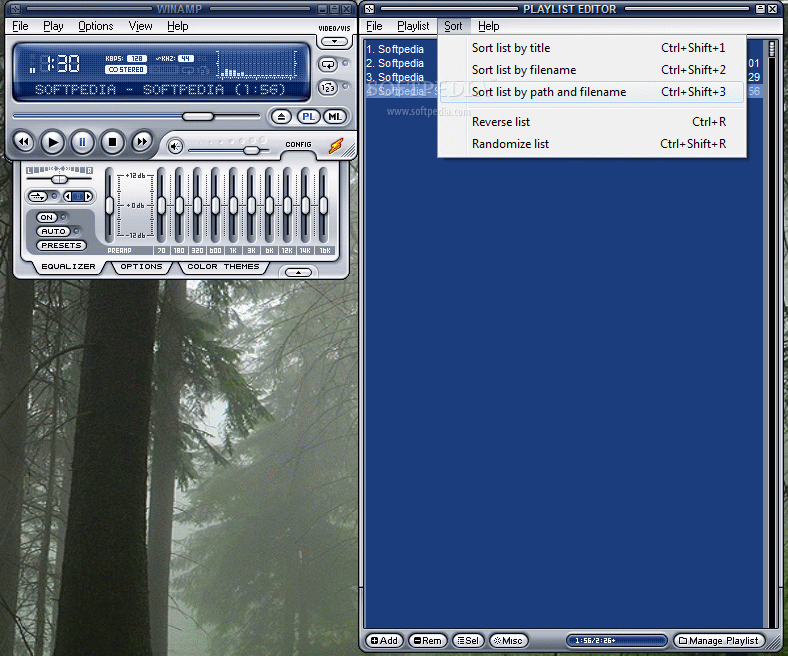Click the Sel selection button

coord(468,640)
